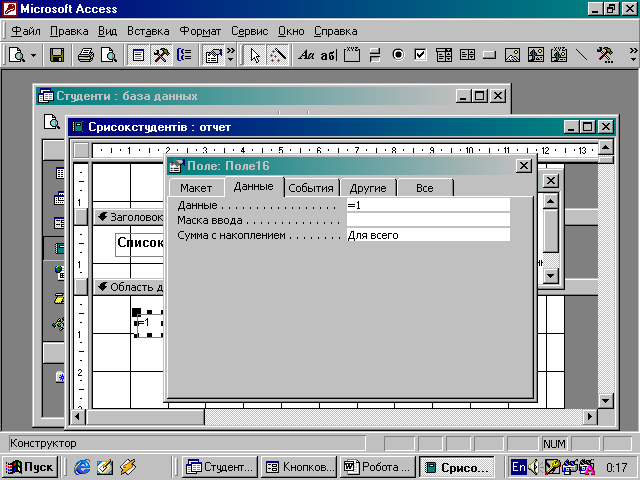Select the Unbound Object Frame tool
This screenshot has height=480, width=640.
[x=536, y=55]
